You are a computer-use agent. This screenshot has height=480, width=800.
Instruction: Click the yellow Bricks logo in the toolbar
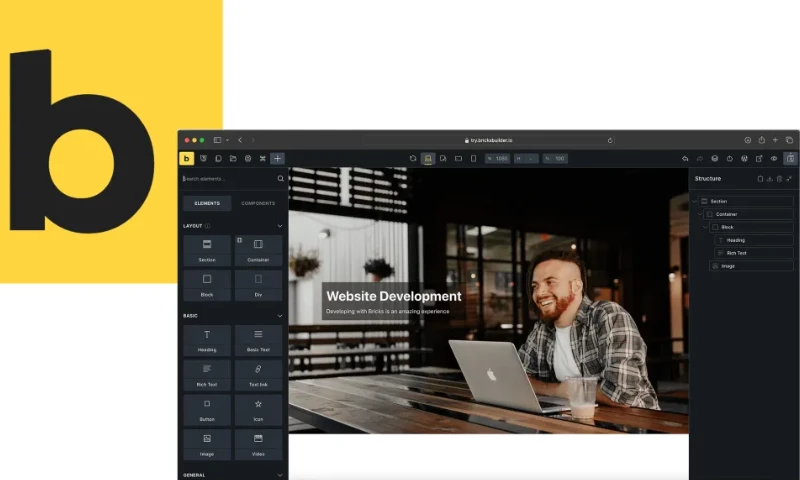[186, 158]
